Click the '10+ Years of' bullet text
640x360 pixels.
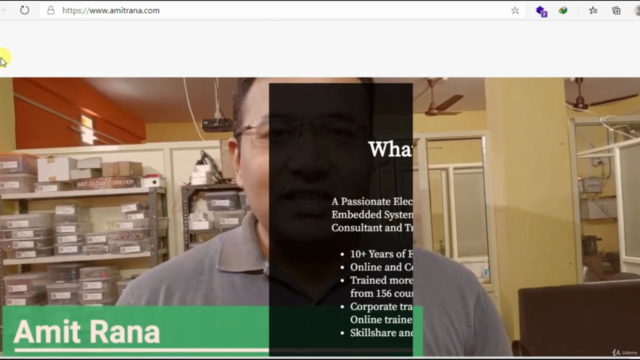[x=381, y=254]
